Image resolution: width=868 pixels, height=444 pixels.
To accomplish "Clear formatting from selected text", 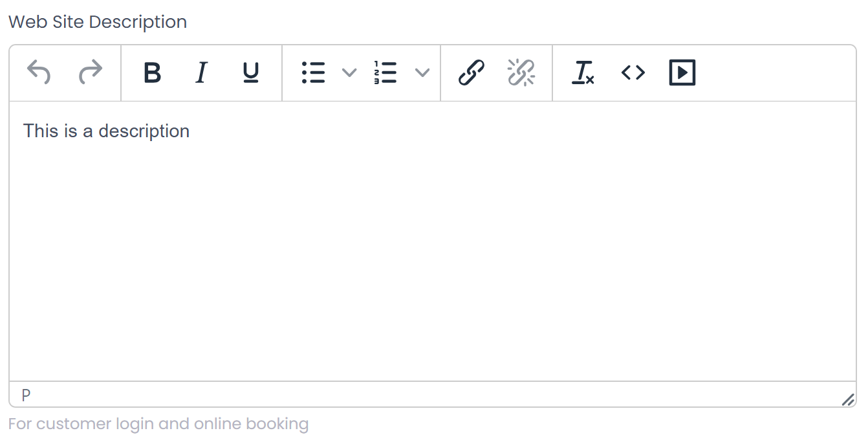I will (583, 72).
